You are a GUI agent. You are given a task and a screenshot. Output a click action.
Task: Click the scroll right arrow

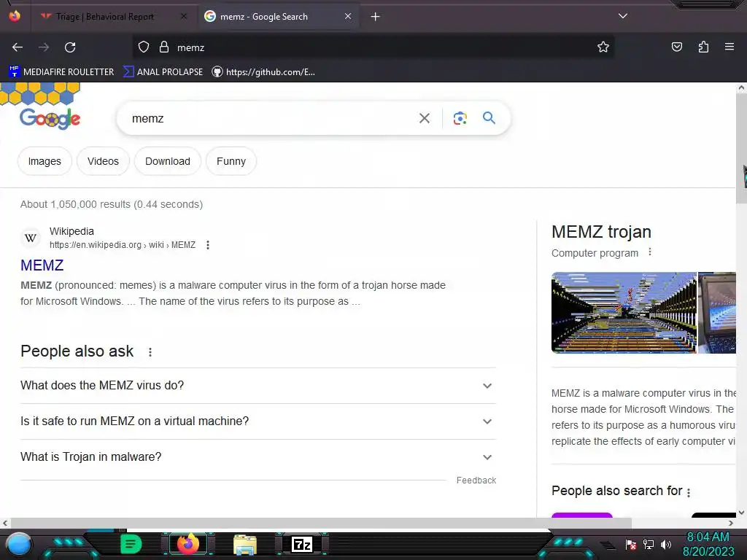pos(731,524)
